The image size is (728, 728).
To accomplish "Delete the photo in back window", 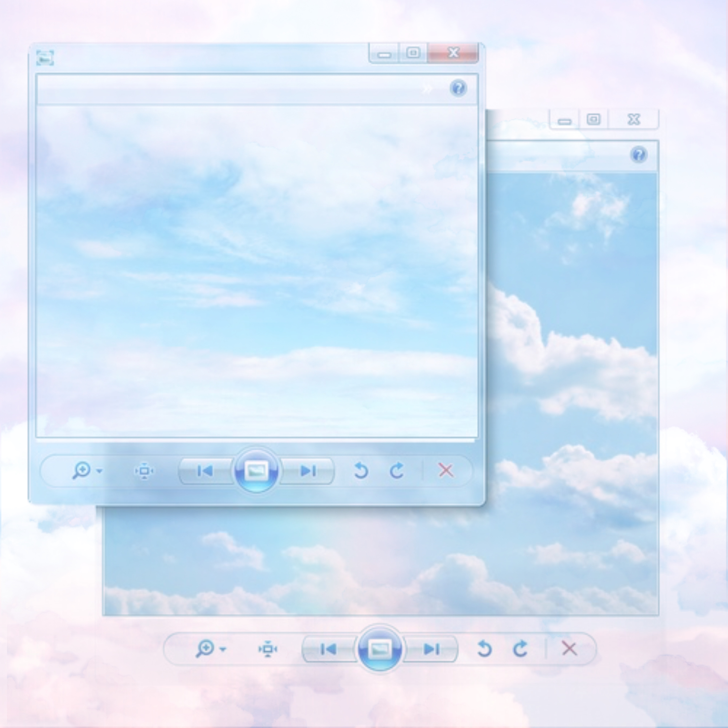I will click(x=569, y=649).
